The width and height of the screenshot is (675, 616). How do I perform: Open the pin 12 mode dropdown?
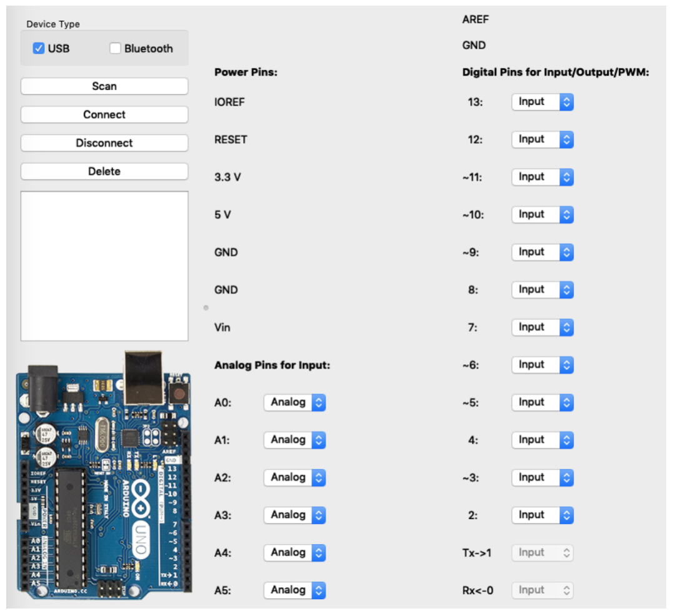point(542,139)
